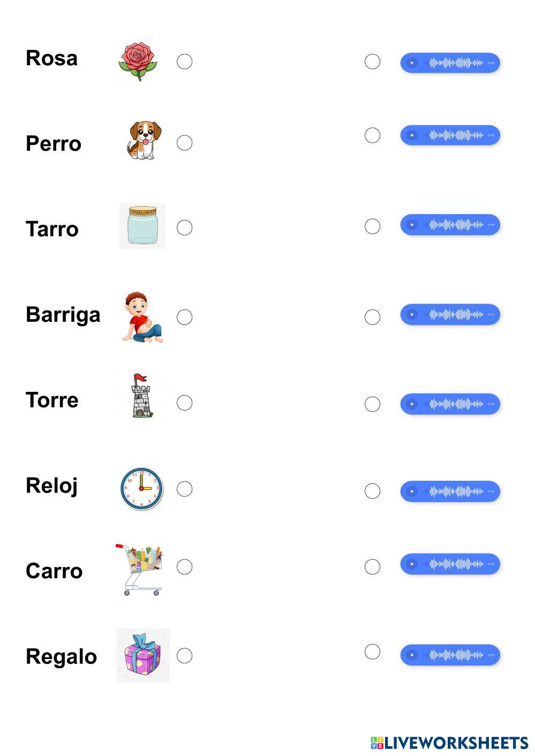Open the Liveworksheets logo link

click(x=449, y=743)
